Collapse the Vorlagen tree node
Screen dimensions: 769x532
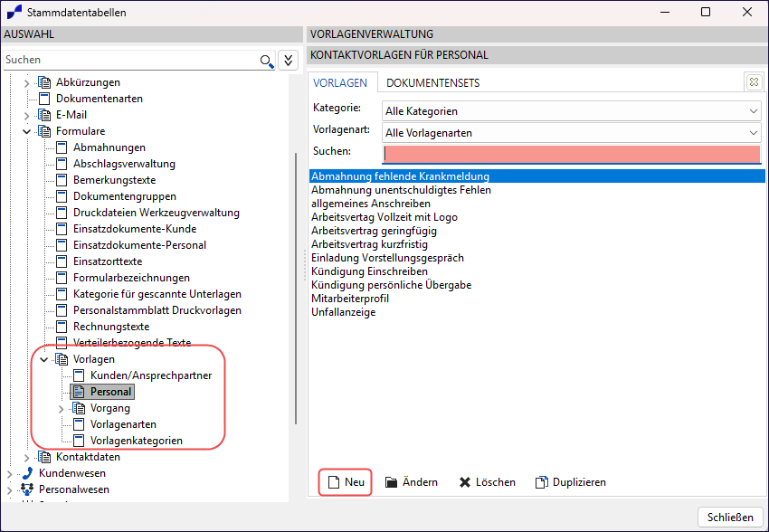pyautogui.click(x=43, y=359)
